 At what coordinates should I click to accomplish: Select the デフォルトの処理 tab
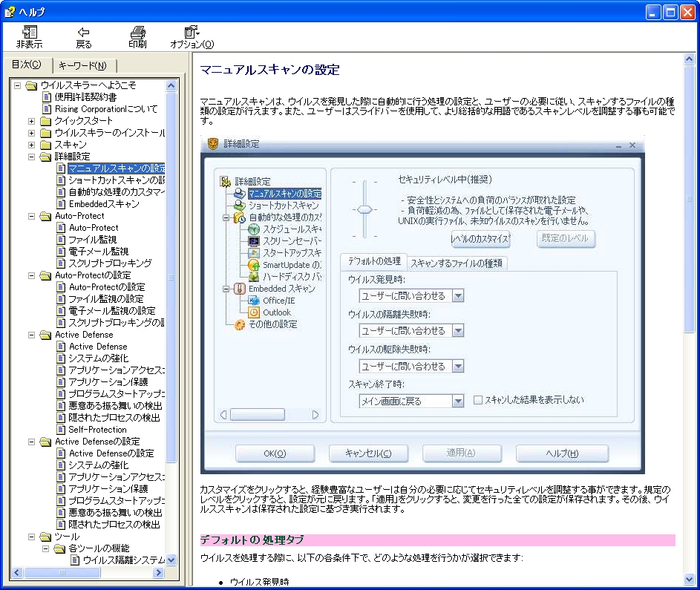[374, 261]
